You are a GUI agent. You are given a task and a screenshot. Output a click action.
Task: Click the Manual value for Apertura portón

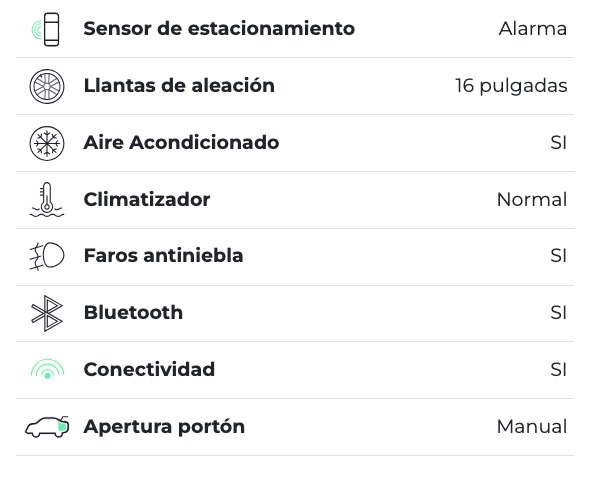[x=532, y=427]
